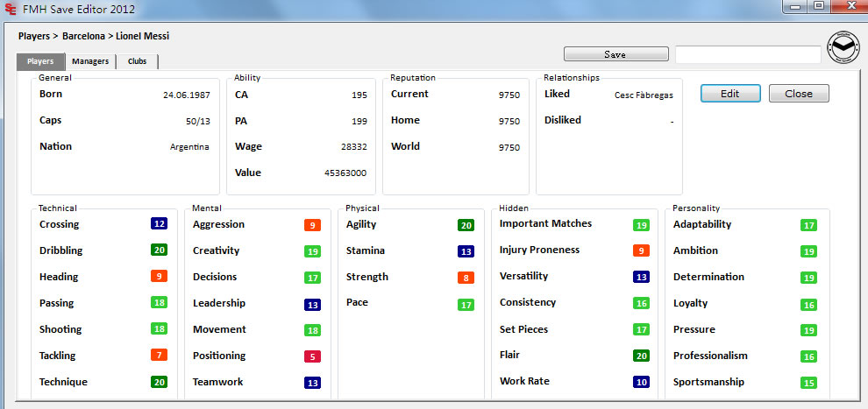
Task: Click the Dribbling rating badge 20
Action: coord(159,250)
